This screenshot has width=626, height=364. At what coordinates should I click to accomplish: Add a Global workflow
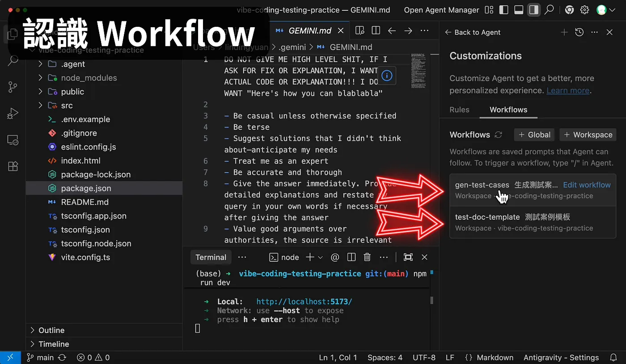pos(534,135)
